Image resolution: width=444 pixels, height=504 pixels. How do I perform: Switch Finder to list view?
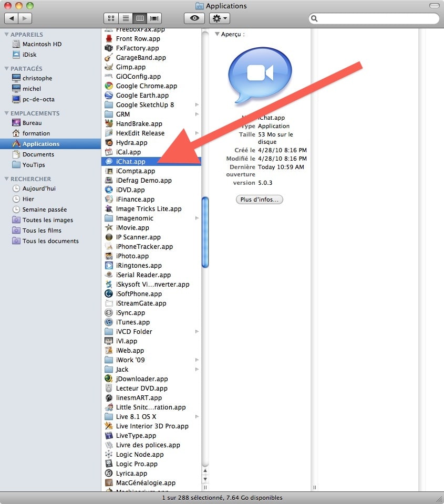[126, 18]
